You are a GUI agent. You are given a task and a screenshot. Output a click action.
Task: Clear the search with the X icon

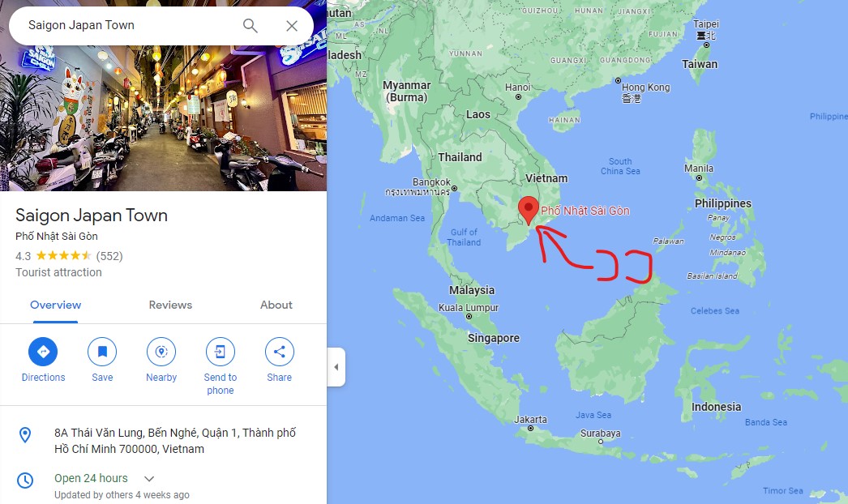coord(292,25)
